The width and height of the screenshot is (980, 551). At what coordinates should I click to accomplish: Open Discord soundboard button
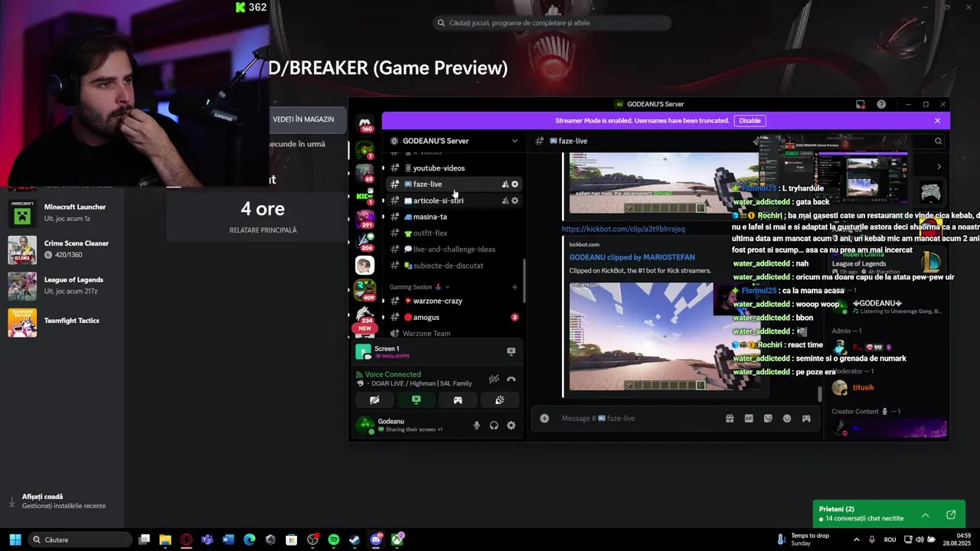(x=499, y=399)
